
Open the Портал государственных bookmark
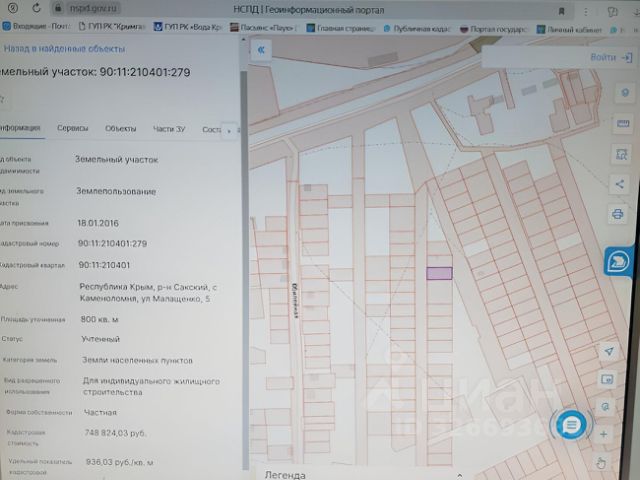(494, 29)
